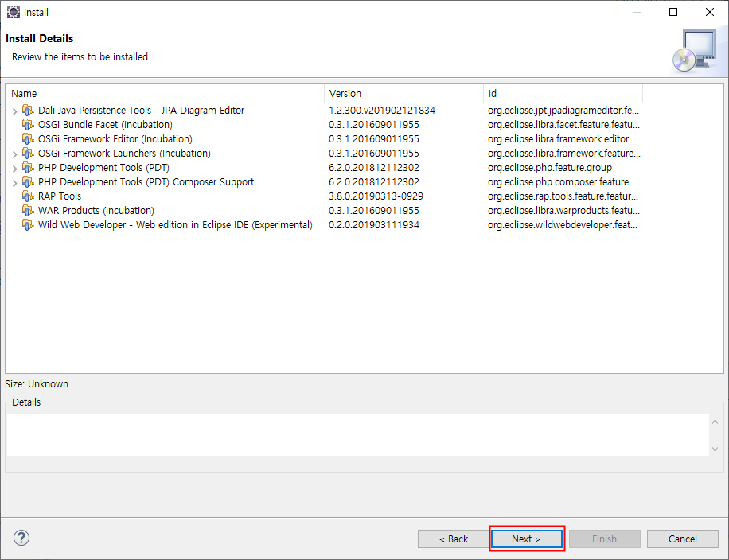This screenshot has height=560, width=729.
Task: Click the Details box scroll down arrow
Action: (x=715, y=449)
